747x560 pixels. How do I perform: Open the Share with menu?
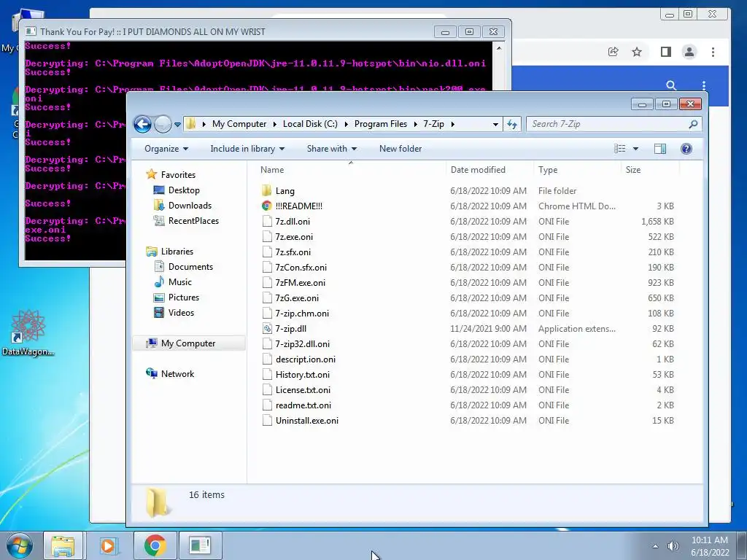(332, 149)
